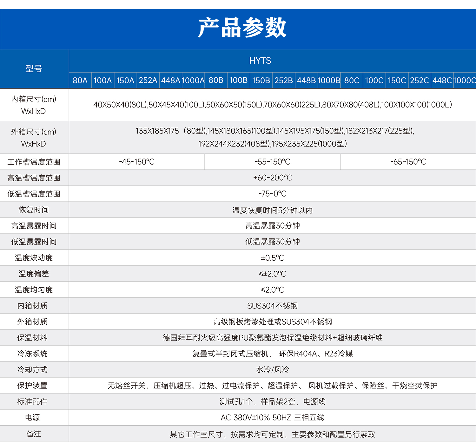The width and height of the screenshot is (476, 448).
Task: Select model cell 1000A
Action: click(x=193, y=80)
